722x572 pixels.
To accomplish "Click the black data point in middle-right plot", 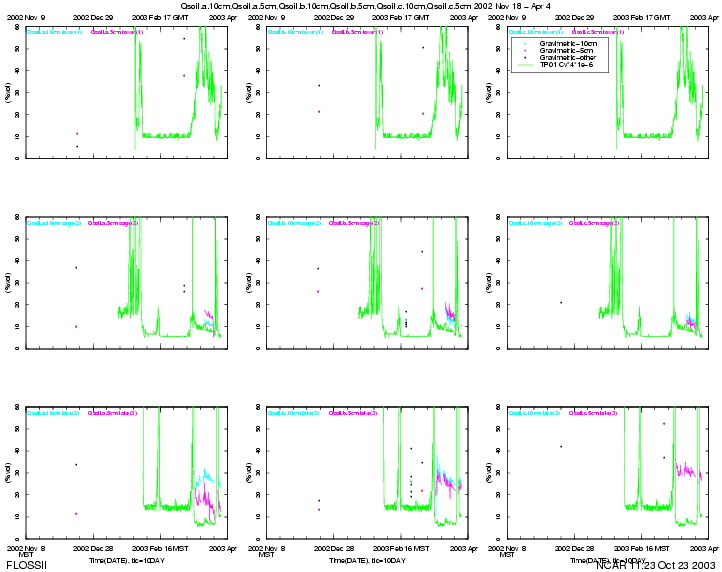I will pyautogui.click(x=561, y=302).
